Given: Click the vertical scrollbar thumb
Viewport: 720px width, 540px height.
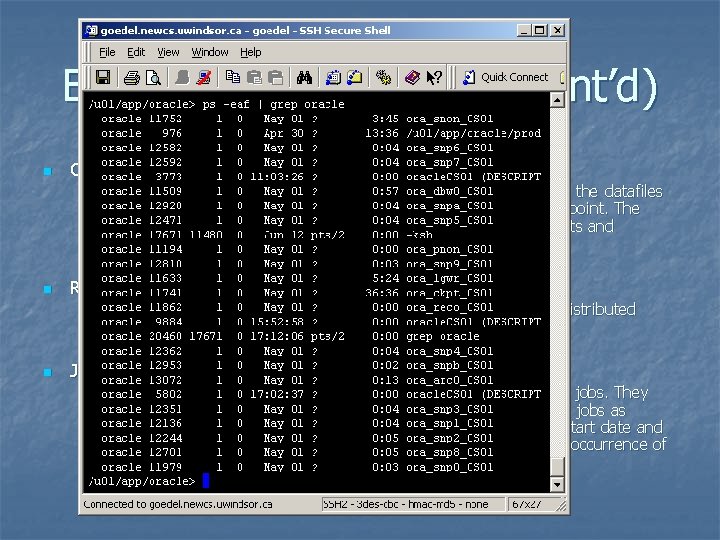Looking at the screenshot, I should [557, 467].
